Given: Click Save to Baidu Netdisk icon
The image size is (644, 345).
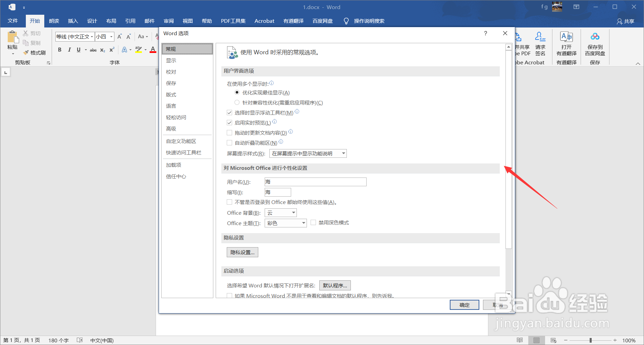Looking at the screenshot, I should (595, 36).
